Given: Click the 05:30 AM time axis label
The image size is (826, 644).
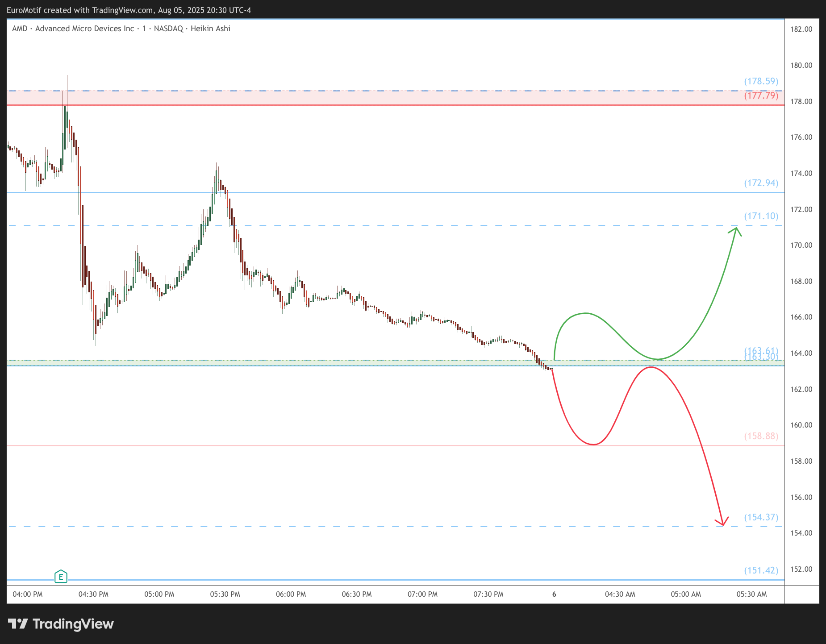Looking at the screenshot, I should point(752,594).
